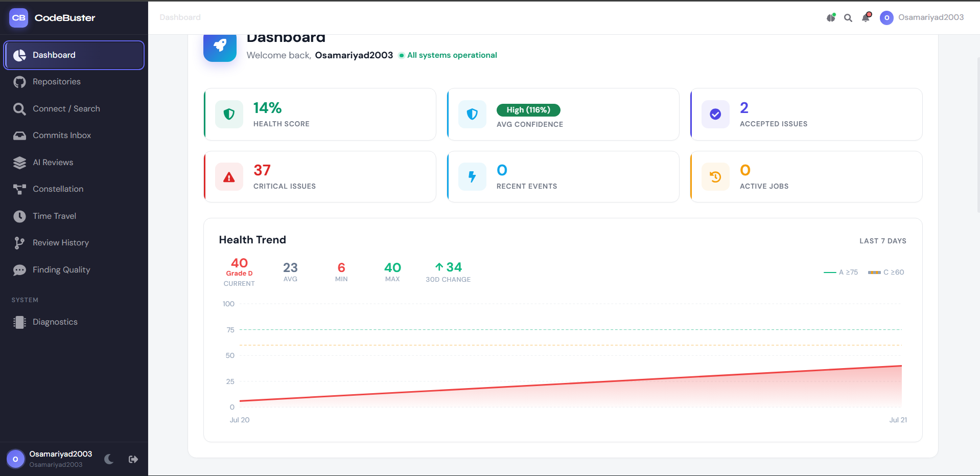Toggle the C ≥60 legend line
Image resolution: width=980 pixels, height=476 pixels.
[886, 272]
